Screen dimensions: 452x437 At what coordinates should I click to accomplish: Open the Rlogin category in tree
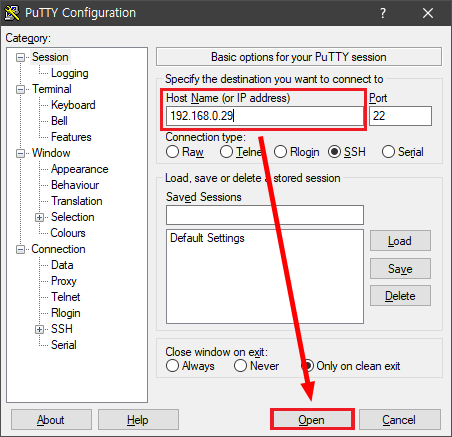66,313
